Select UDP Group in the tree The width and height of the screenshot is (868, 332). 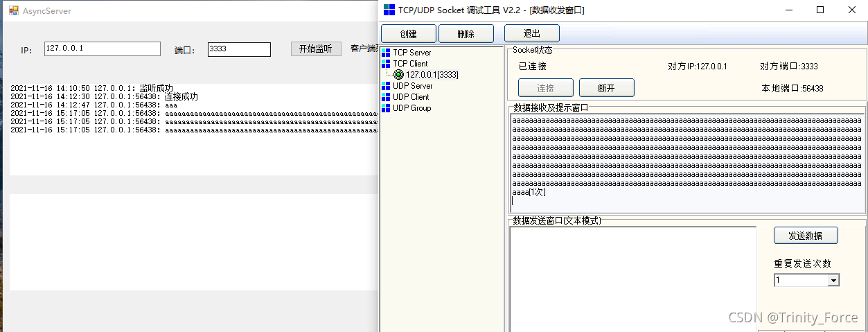tap(412, 108)
